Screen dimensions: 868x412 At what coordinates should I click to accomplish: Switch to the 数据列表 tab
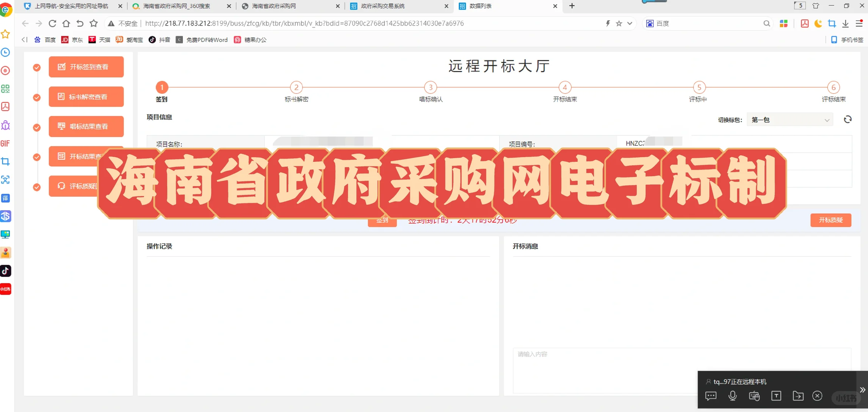(x=480, y=6)
